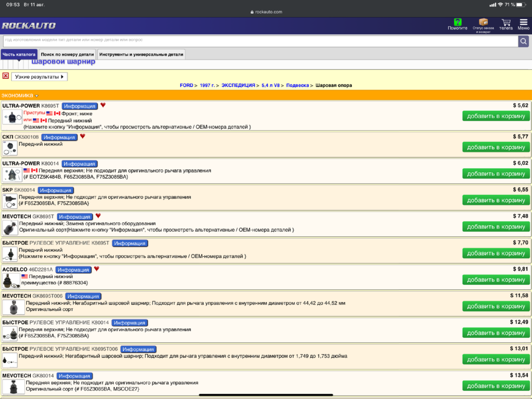Add $13,01 K8695T006 part to cart
Screen dimensions: 532x399
(x=496, y=360)
